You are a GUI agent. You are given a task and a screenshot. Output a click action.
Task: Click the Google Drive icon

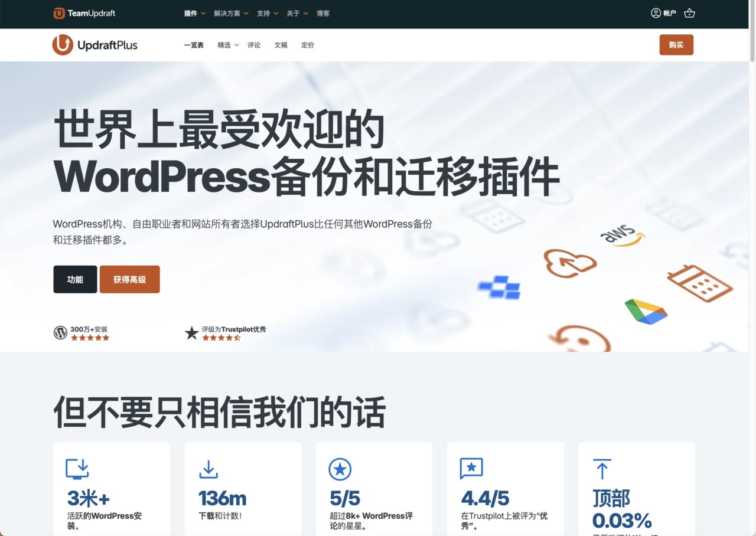[646, 311]
